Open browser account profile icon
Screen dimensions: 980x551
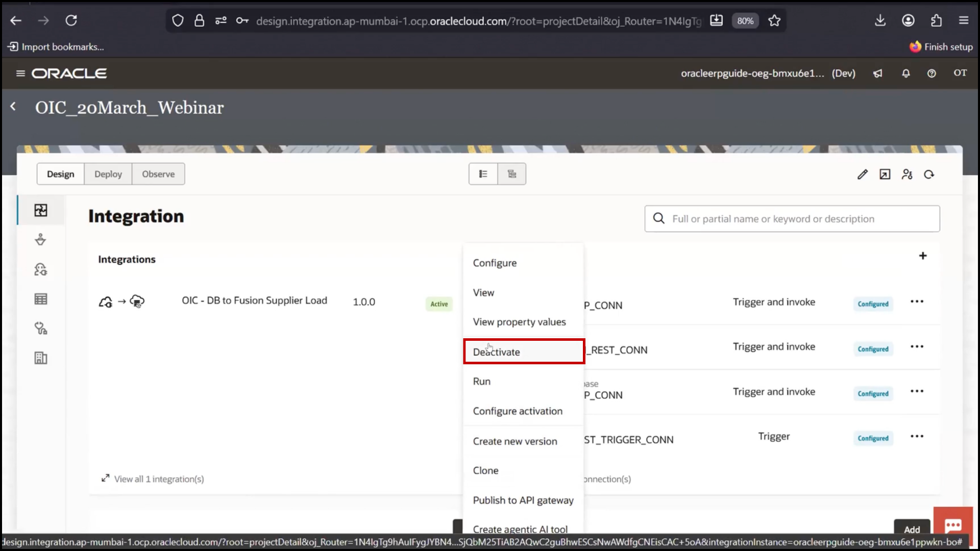908,20
